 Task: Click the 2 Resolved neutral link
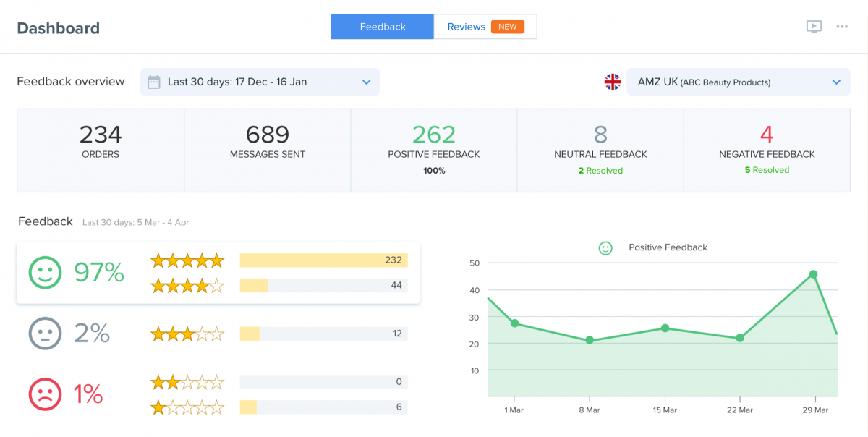[x=600, y=171]
